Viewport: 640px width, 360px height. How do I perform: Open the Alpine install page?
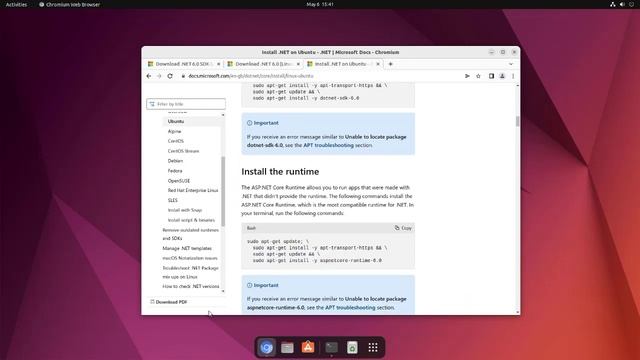pos(174,131)
